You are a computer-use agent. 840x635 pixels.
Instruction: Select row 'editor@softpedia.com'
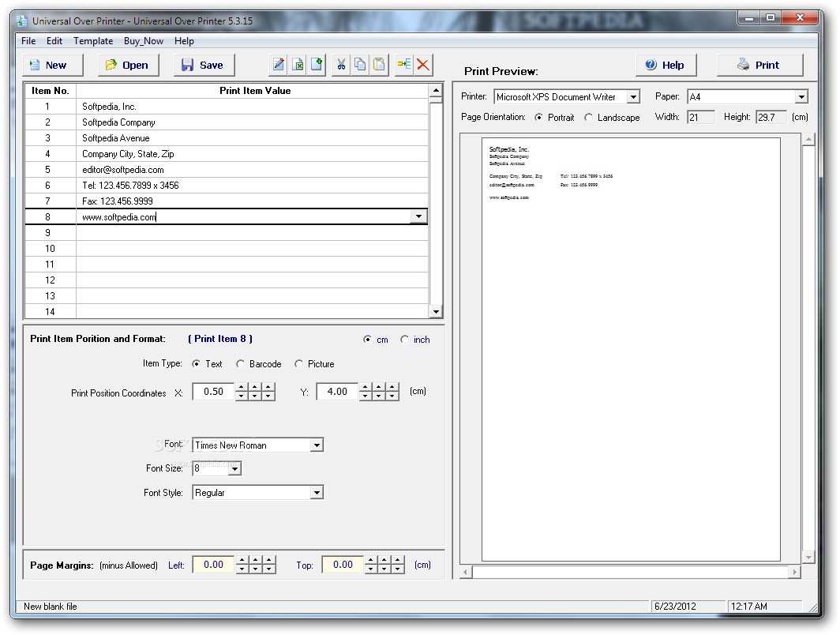click(227, 170)
